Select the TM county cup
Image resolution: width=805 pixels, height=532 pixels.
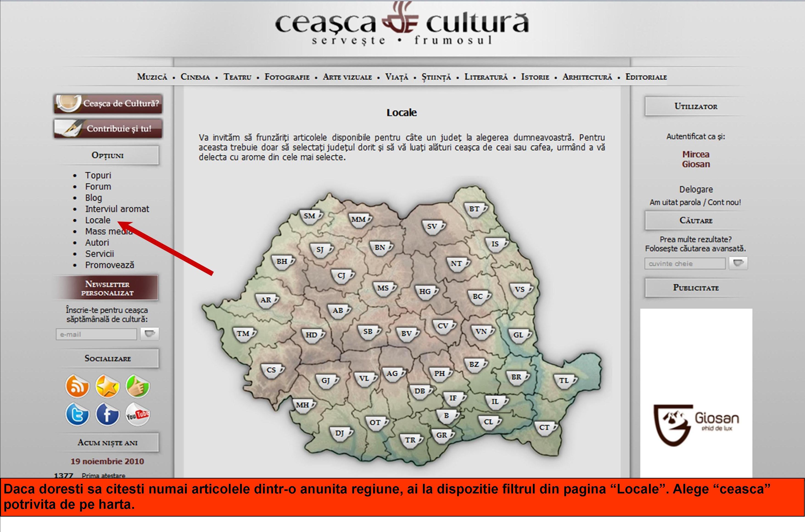[x=245, y=334]
